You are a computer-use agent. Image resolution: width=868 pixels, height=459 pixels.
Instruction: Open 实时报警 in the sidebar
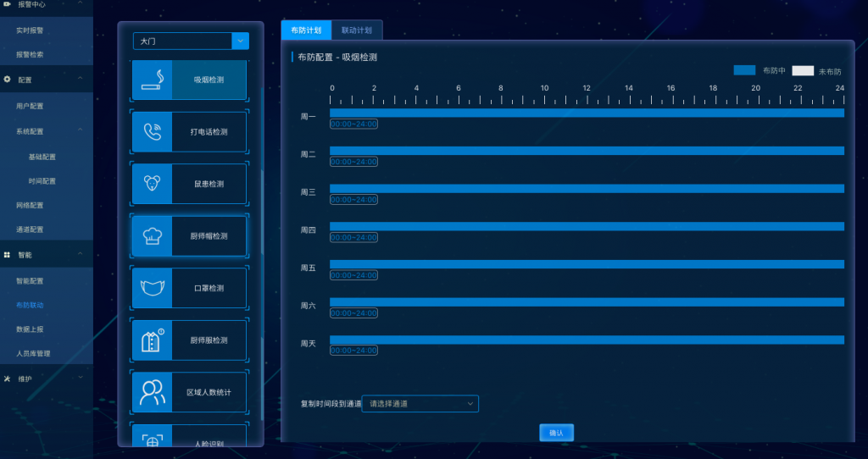(x=30, y=30)
